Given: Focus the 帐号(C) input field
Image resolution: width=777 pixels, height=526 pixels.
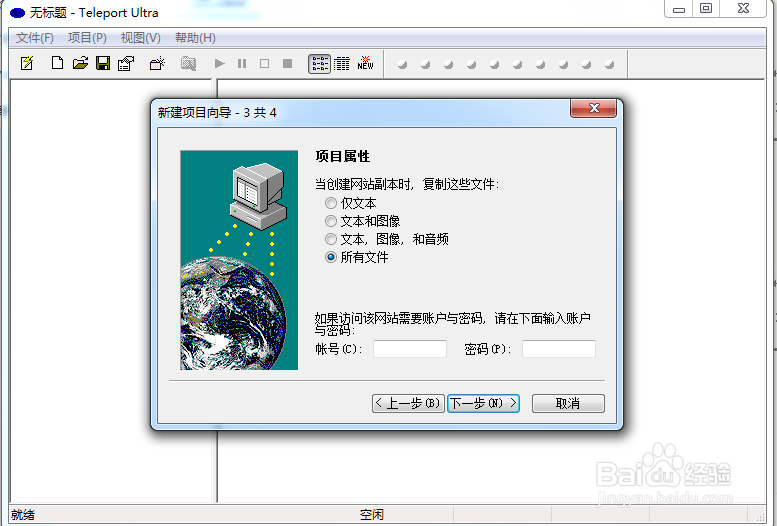Looking at the screenshot, I should [x=410, y=349].
